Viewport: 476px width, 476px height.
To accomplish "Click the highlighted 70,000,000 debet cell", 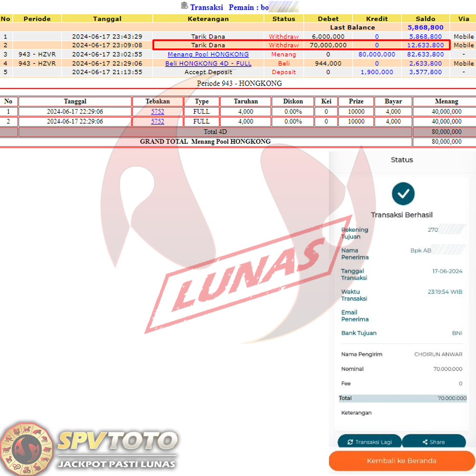I will click(328, 45).
